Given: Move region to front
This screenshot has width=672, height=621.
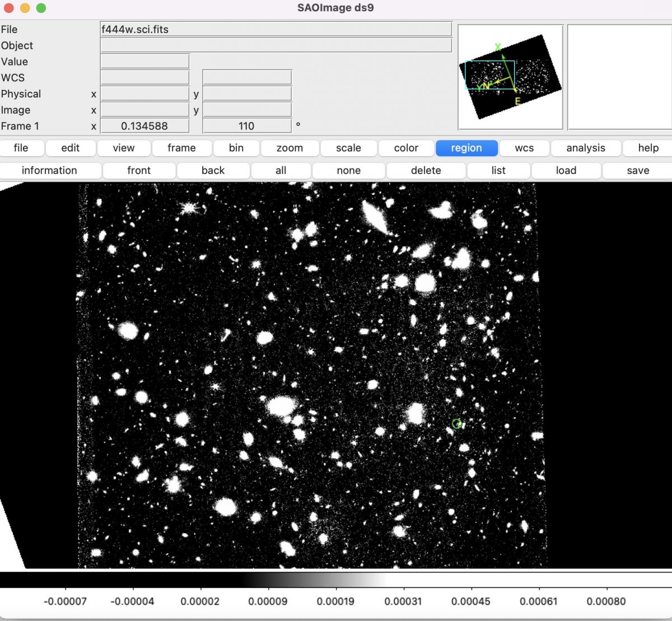Looking at the screenshot, I should [139, 170].
